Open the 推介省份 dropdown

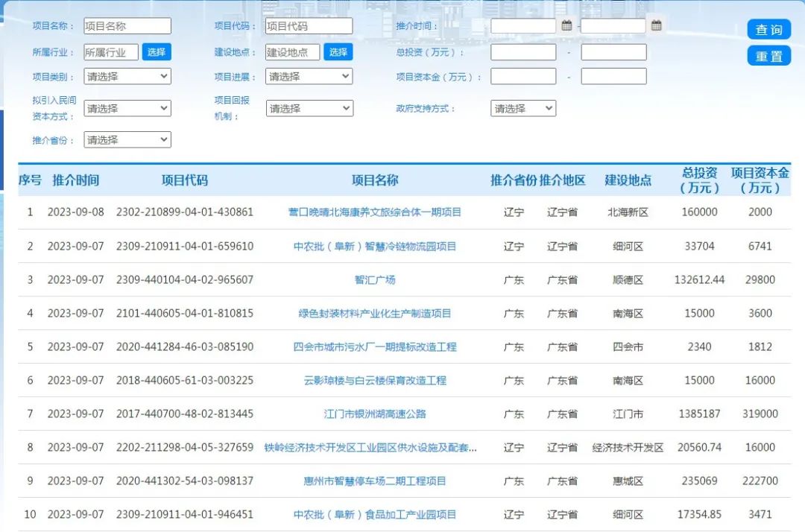[x=127, y=139]
